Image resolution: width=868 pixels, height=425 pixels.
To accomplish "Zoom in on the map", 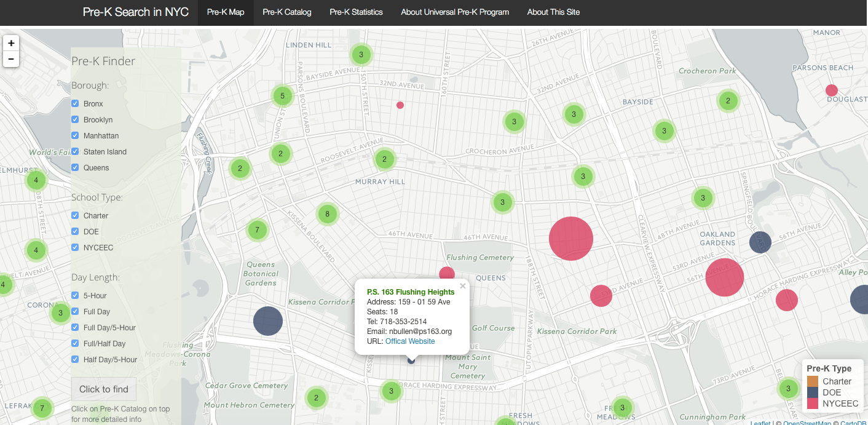I will [11, 44].
